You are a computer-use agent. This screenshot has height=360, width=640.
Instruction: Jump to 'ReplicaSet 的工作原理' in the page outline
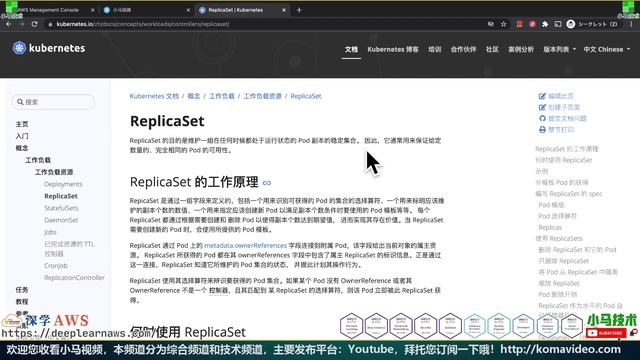coord(567,149)
